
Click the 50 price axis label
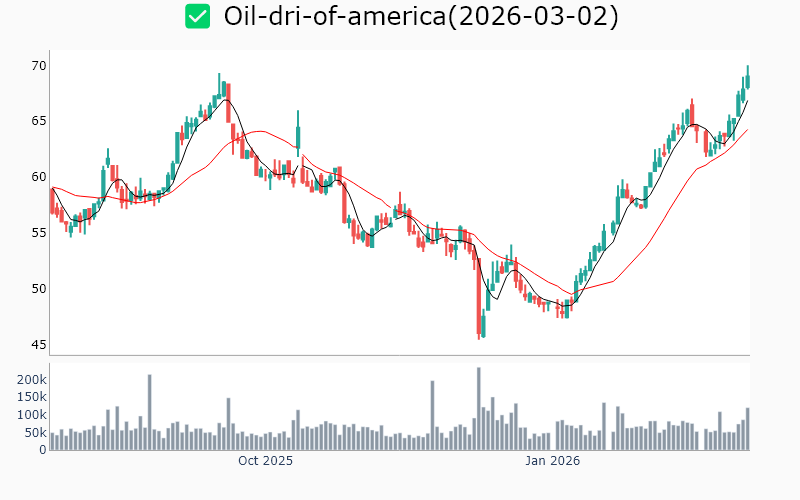pyautogui.click(x=38, y=289)
